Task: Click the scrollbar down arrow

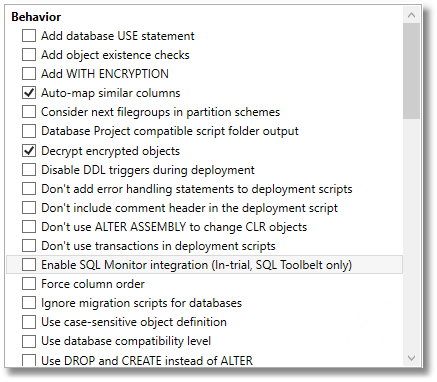Action: [x=411, y=358]
